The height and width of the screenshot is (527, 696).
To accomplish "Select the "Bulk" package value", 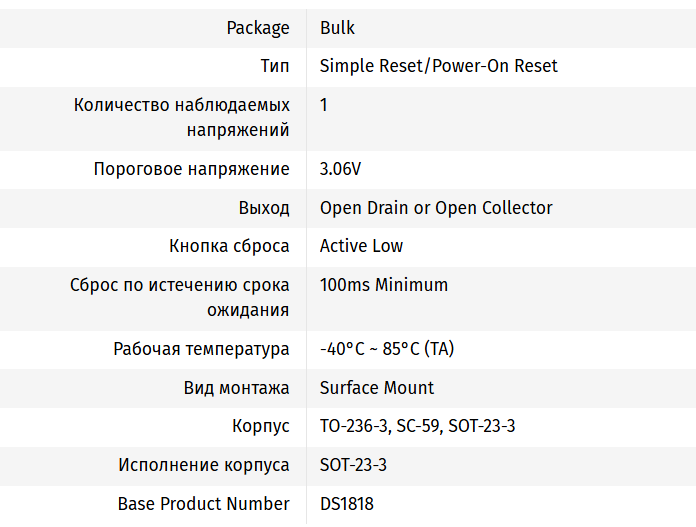I will click(x=337, y=28).
